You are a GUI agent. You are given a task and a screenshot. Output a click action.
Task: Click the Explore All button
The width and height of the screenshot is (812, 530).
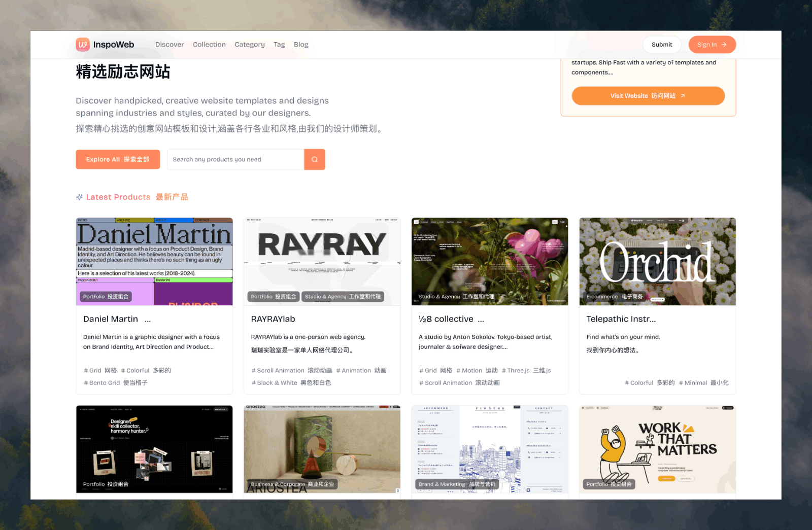118,159
